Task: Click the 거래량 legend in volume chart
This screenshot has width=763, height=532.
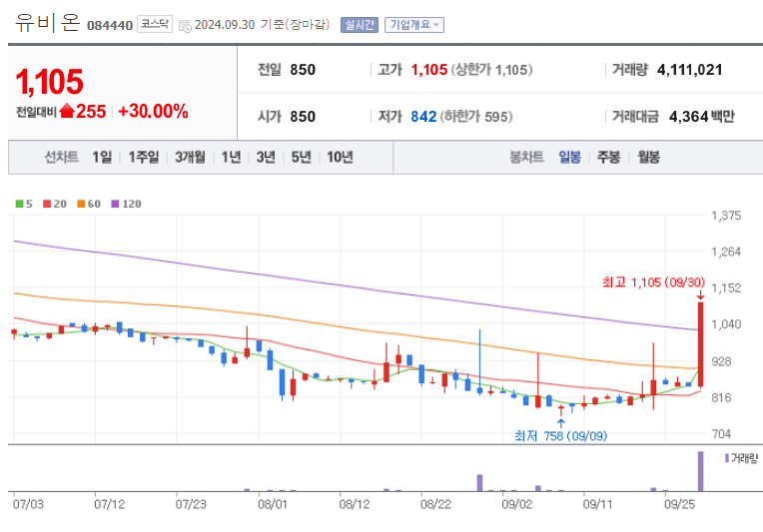Action: point(742,458)
